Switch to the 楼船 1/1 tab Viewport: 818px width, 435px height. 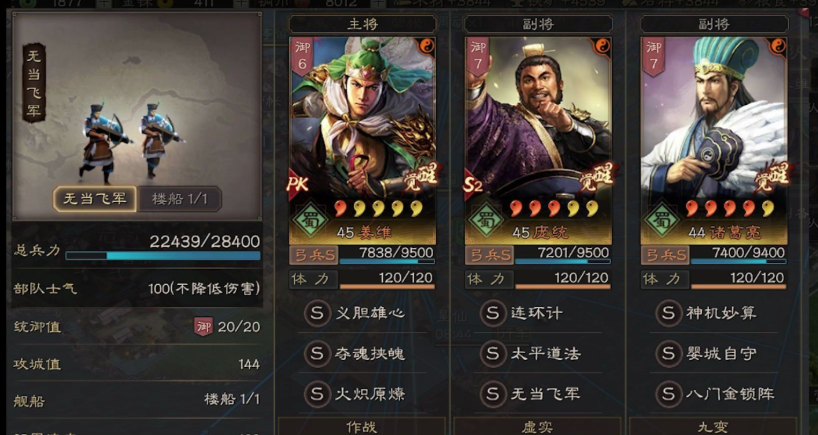[179, 199]
